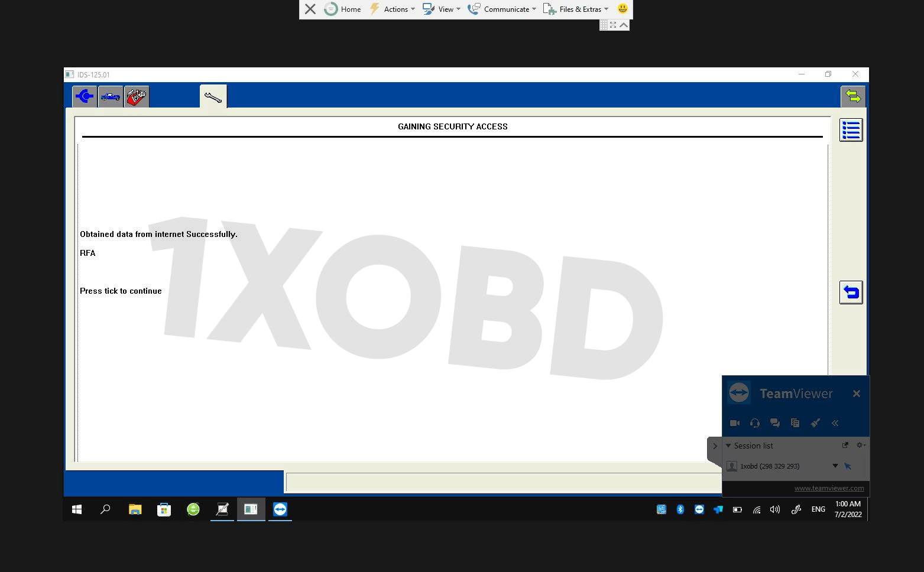Click the TeamViewer logo in the panel
Viewport: 924px width, 572px height.
pyautogui.click(x=739, y=393)
